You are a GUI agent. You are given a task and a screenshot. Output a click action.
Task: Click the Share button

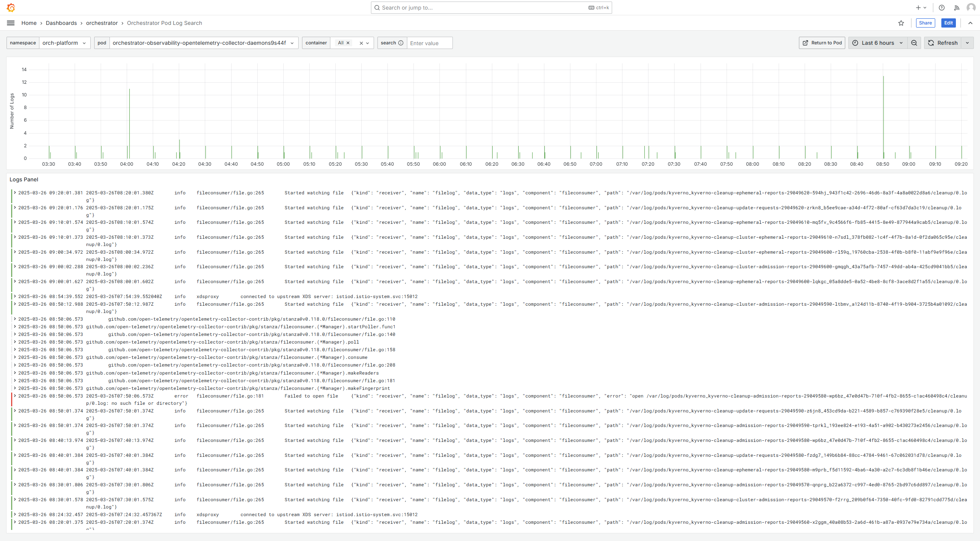tap(925, 23)
